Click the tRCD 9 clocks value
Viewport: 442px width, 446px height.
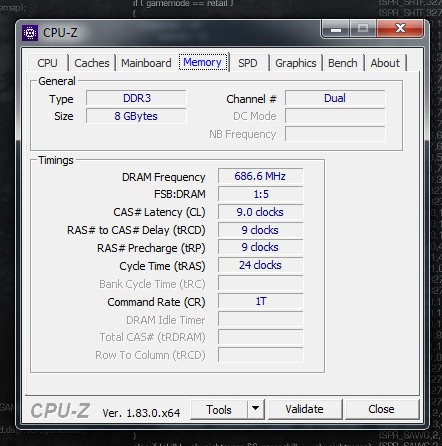pyautogui.click(x=260, y=230)
